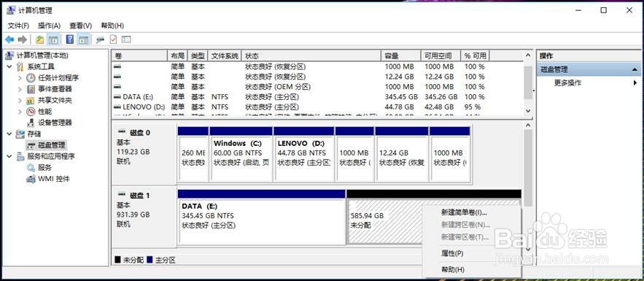Screen dimensions: 644x281
Task: Click the WMI 控件 icon
Action: tap(31, 179)
